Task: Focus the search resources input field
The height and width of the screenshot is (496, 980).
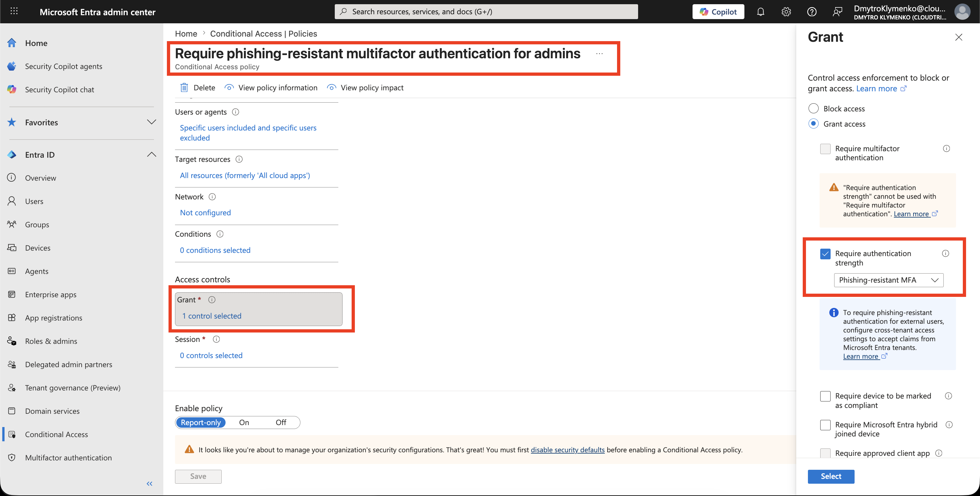Action: [x=486, y=12]
